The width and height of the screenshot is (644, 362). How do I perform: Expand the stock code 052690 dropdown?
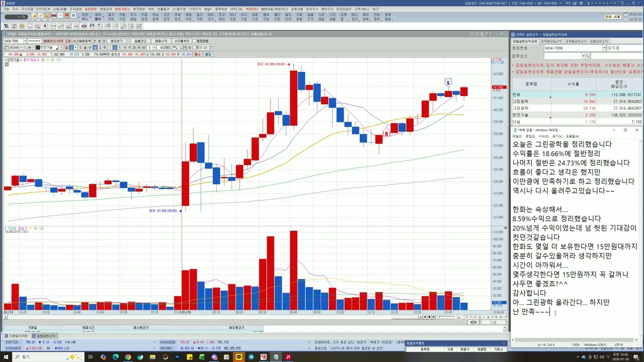pos(21,47)
